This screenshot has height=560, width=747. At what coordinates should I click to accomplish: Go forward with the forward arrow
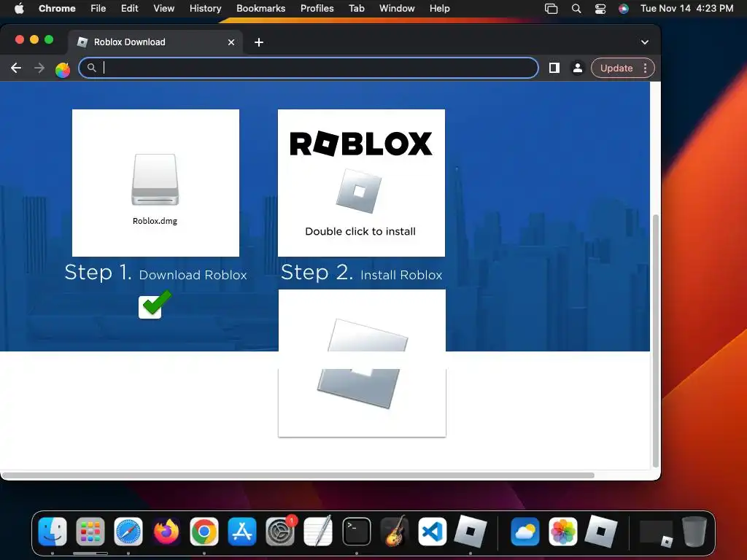point(39,68)
